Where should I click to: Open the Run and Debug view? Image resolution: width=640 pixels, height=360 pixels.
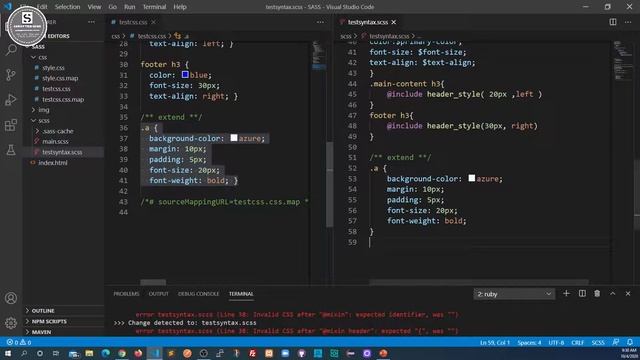click(x=11, y=100)
